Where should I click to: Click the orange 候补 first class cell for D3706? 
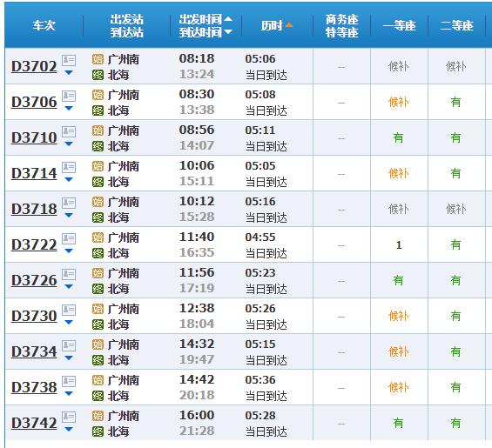(399, 102)
